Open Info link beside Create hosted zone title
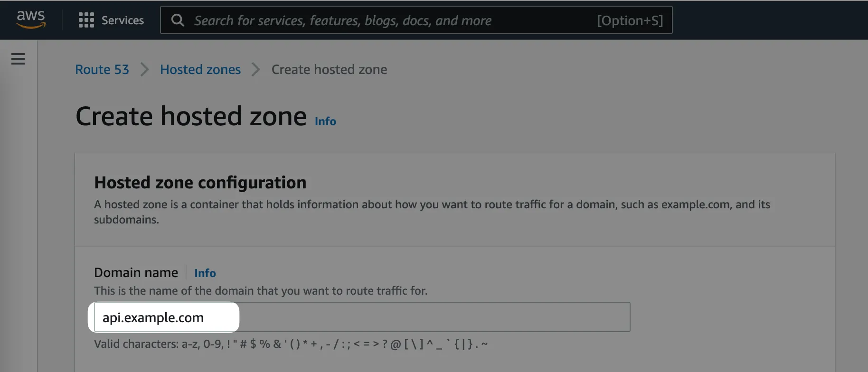 coord(325,121)
